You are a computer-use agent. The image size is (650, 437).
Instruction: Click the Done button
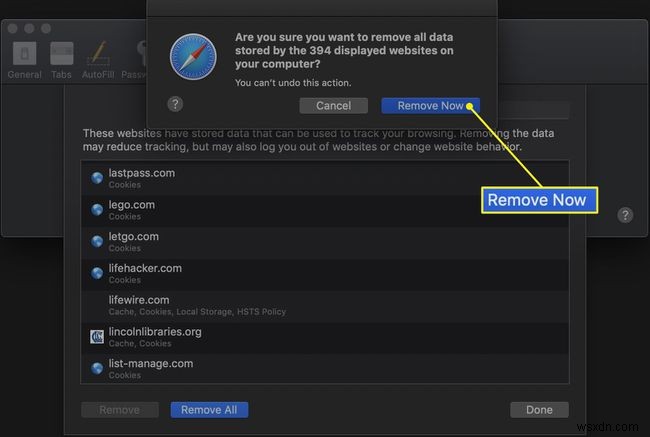[539, 410]
